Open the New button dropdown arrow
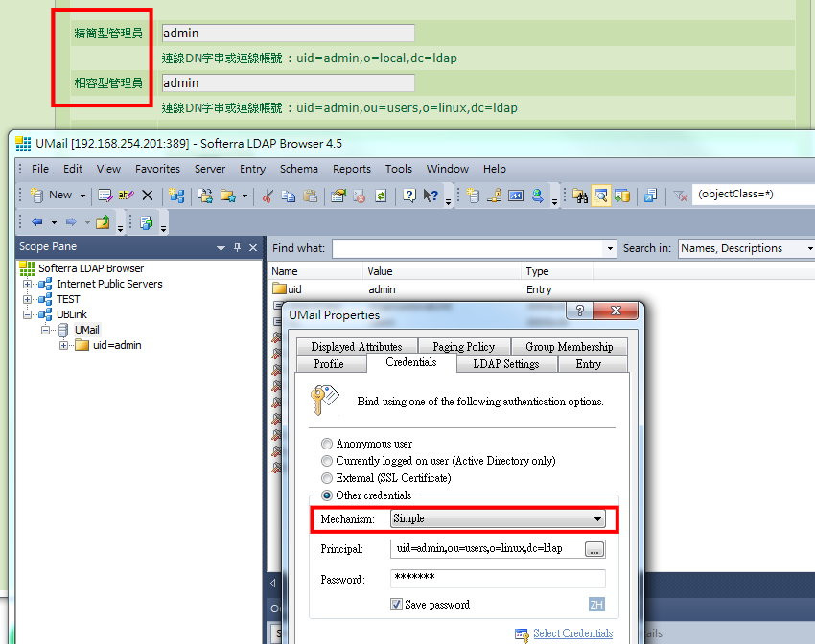This screenshot has height=644, width=815. [82, 195]
